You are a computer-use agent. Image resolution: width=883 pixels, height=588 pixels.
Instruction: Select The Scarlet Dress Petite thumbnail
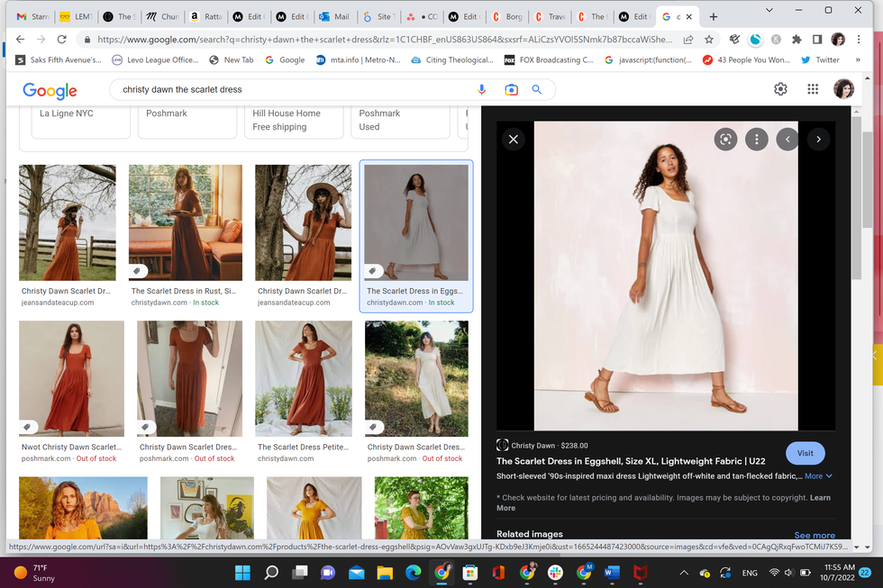(x=304, y=379)
